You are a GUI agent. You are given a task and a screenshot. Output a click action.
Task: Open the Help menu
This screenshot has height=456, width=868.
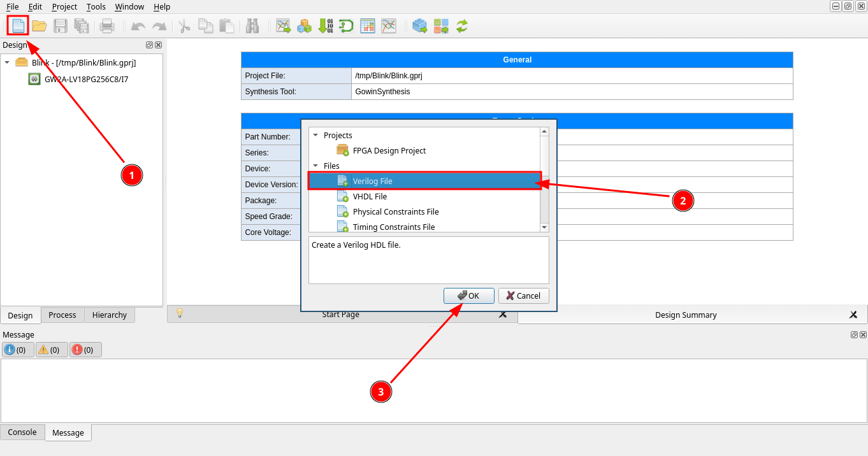[162, 6]
